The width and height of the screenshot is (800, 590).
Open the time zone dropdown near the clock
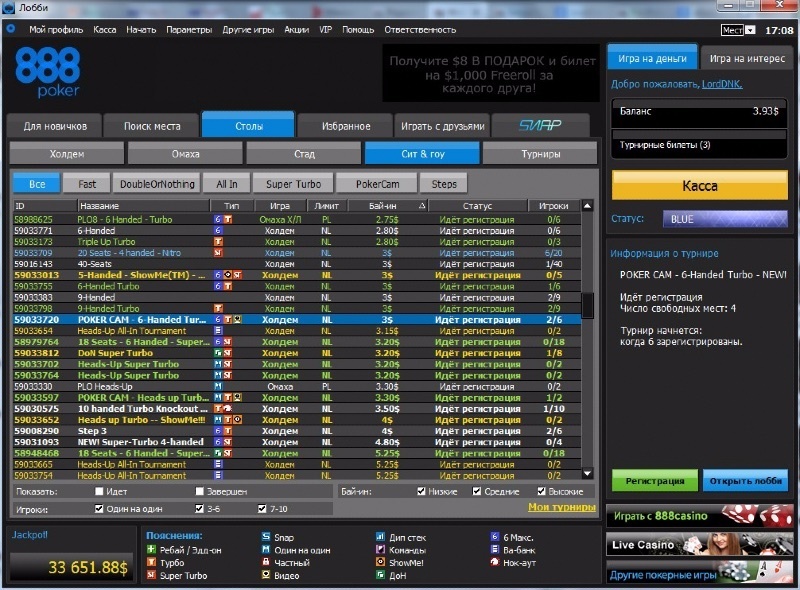(732, 30)
